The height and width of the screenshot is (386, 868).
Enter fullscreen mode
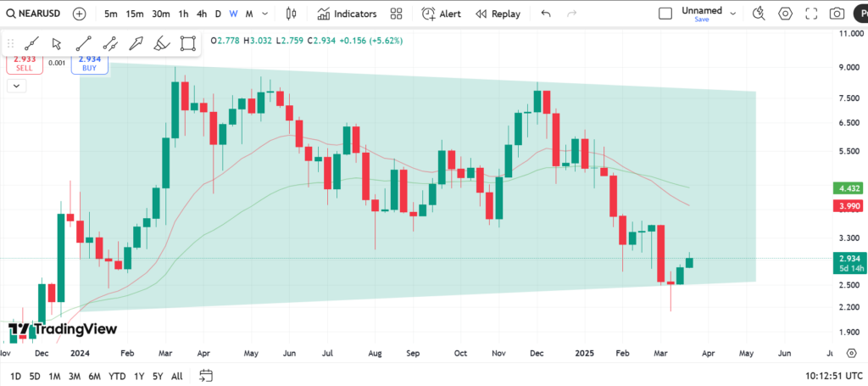811,14
